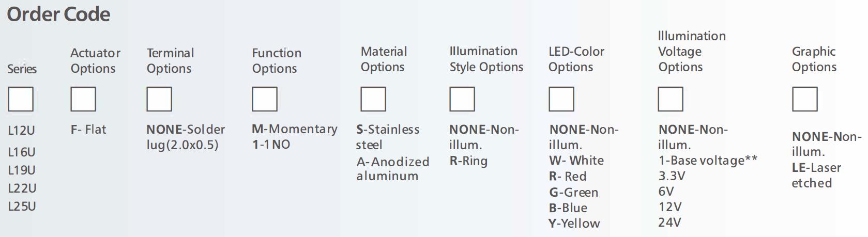The width and height of the screenshot is (868, 237).
Task: Select M-Momentary function option
Action: point(295,129)
